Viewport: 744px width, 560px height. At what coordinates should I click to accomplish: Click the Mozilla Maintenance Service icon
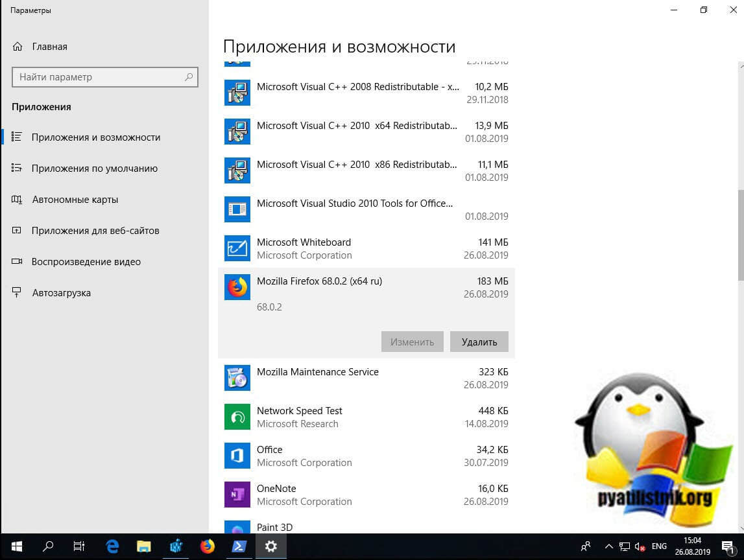[x=237, y=378]
